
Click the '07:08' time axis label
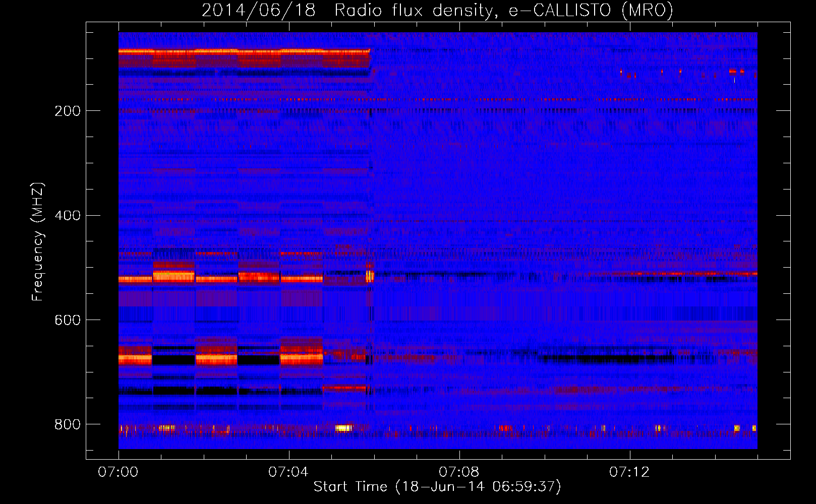click(x=459, y=472)
